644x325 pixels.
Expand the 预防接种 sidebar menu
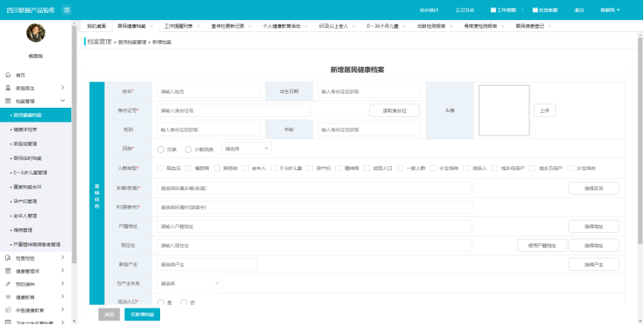(x=63, y=283)
